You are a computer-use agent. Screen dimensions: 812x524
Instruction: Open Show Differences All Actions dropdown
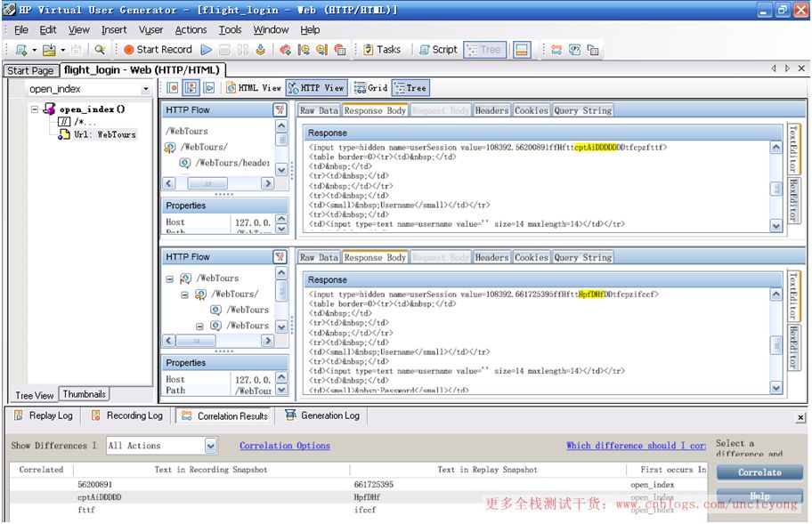[x=210, y=446]
